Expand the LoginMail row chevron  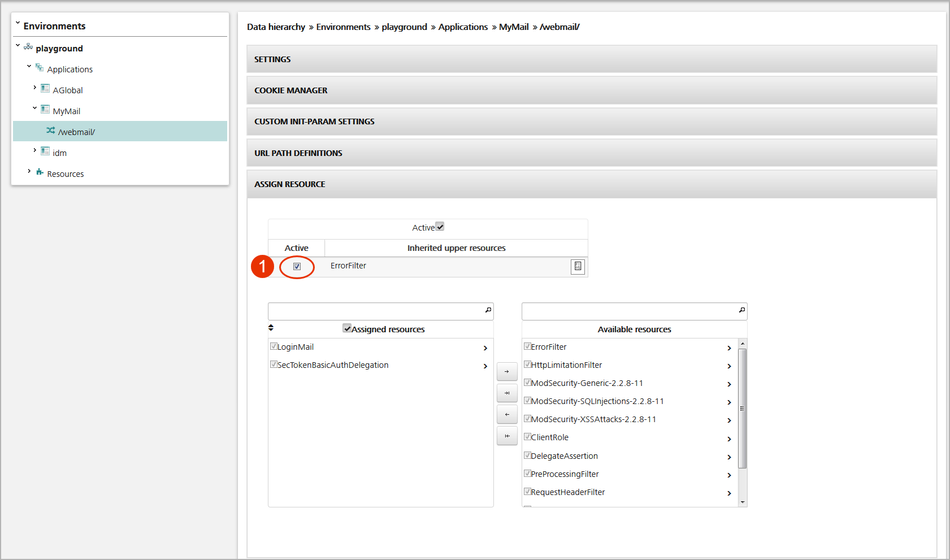tap(485, 348)
